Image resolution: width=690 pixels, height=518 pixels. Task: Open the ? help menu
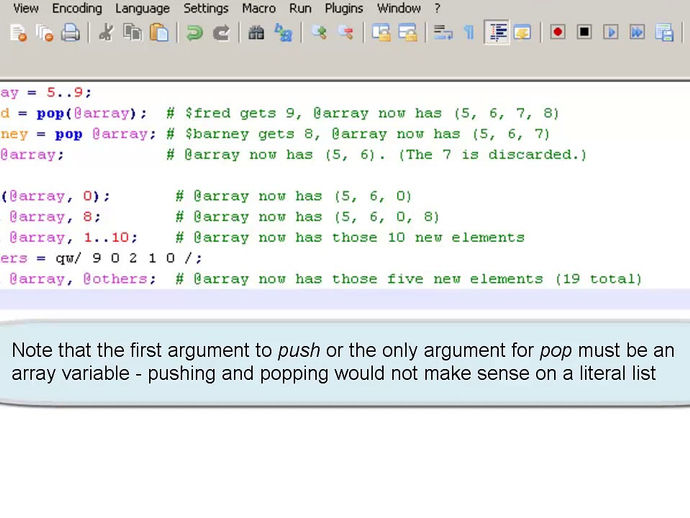(x=437, y=8)
